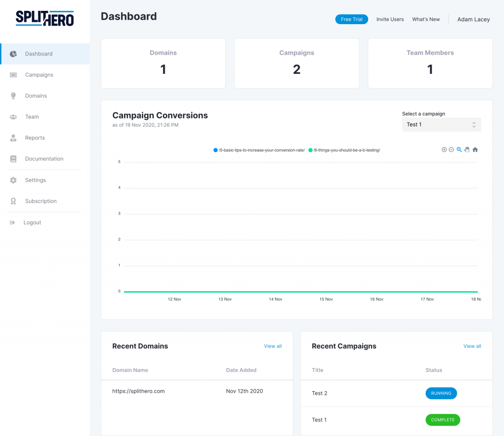Open the Domains menu item

(45, 96)
